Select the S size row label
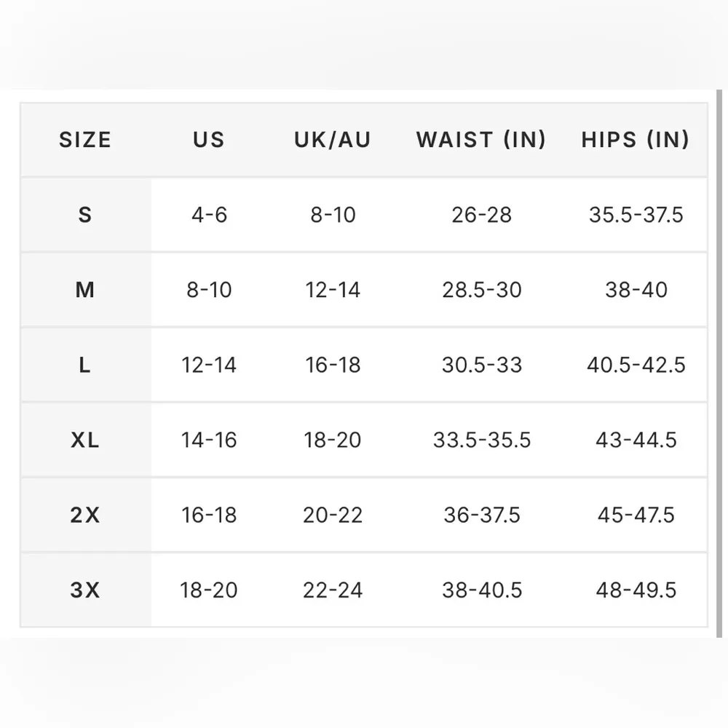Image resolution: width=728 pixels, height=728 pixels. pyautogui.click(x=85, y=215)
